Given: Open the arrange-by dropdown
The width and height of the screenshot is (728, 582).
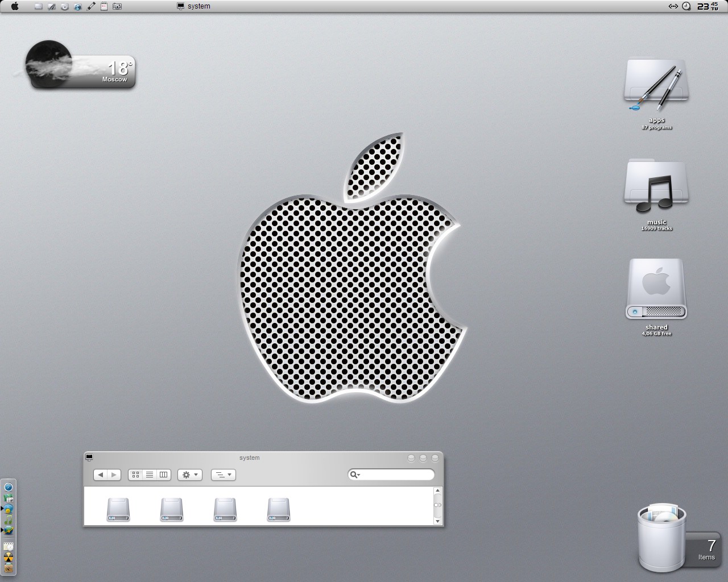Looking at the screenshot, I should pyautogui.click(x=224, y=475).
